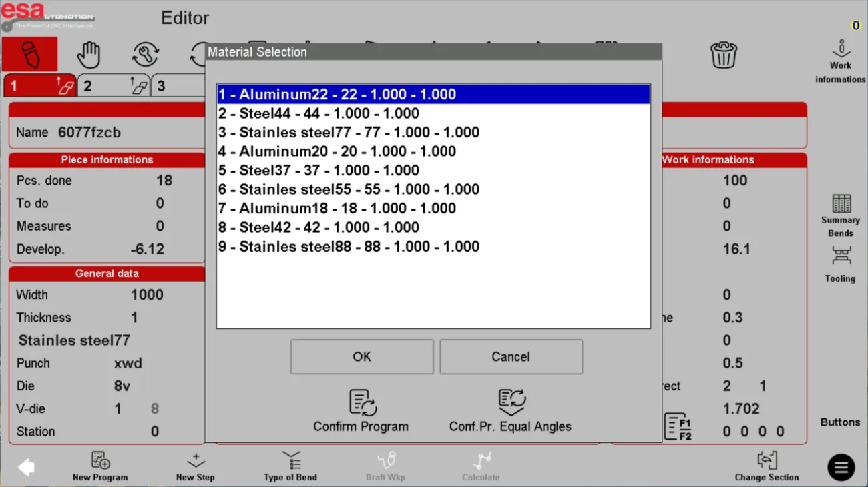Add a New Step
This screenshot has width=868, height=487.
pyautogui.click(x=196, y=466)
